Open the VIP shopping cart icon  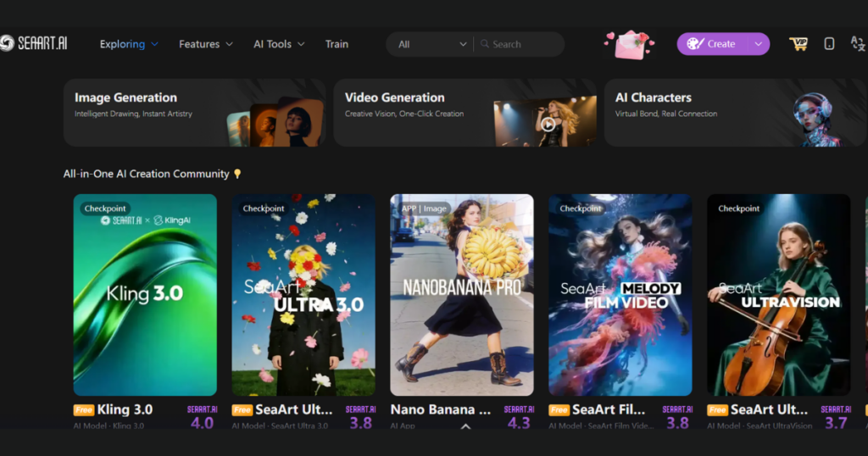(x=798, y=44)
